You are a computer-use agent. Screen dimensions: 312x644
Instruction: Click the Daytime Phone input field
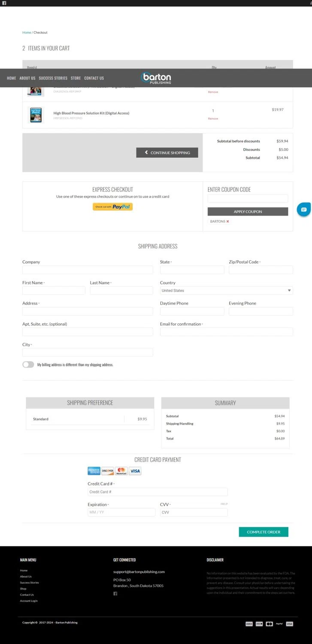[192, 311]
